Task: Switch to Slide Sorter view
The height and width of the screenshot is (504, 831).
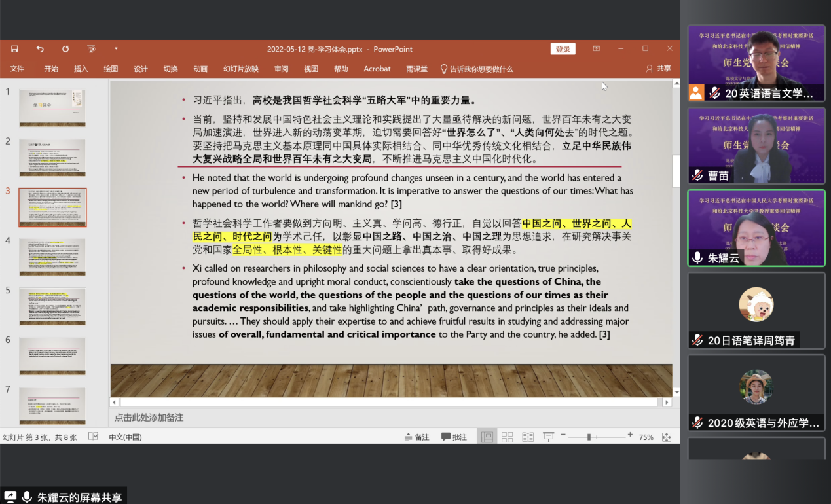Action: coord(507,437)
